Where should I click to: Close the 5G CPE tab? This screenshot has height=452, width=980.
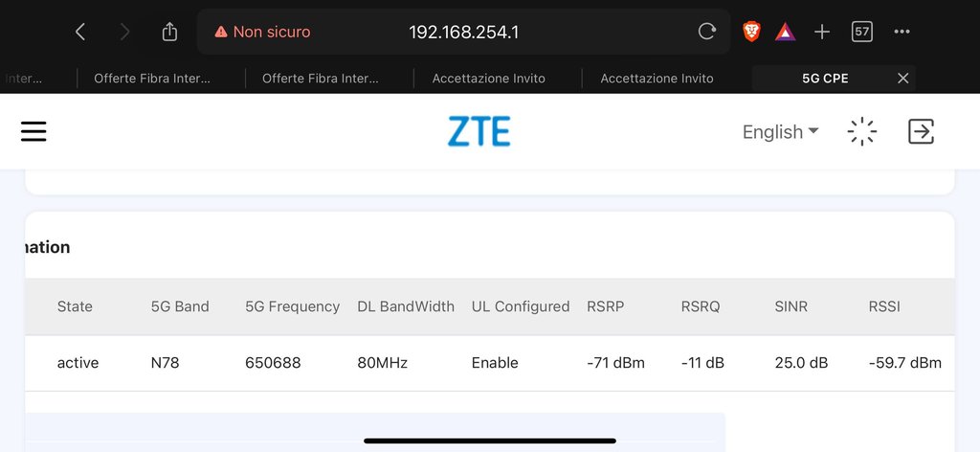(902, 79)
